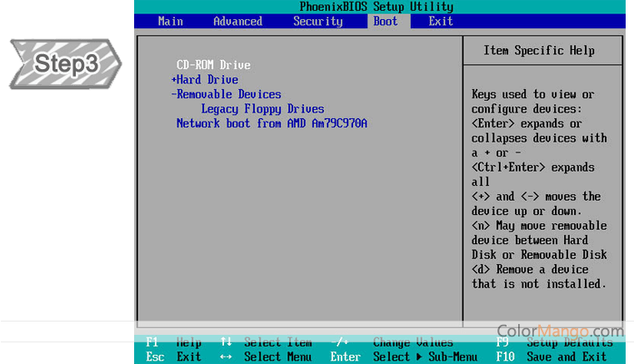Viewport: 634px width, 364px height.
Task: Click F10 Save and Exit
Action: pos(552,357)
